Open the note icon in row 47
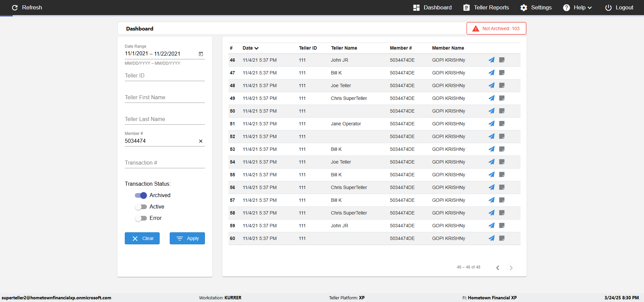The height and width of the screenshot is (302, 644). [x=502, y=73]
